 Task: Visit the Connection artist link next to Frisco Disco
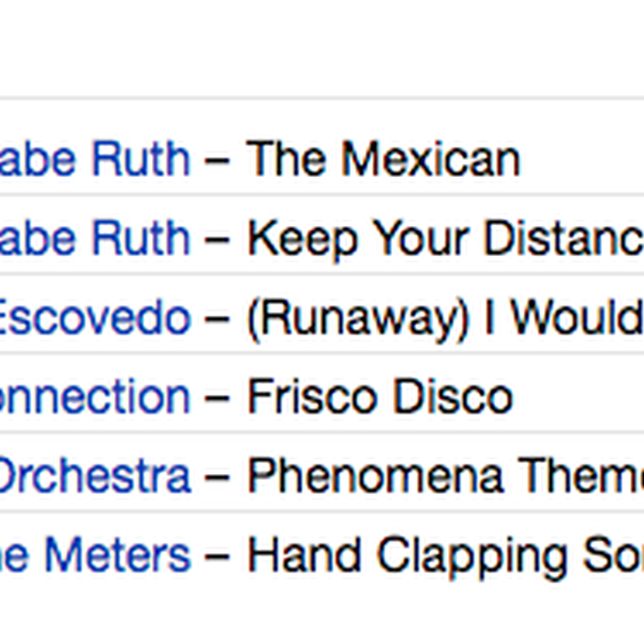click(95, 397)
